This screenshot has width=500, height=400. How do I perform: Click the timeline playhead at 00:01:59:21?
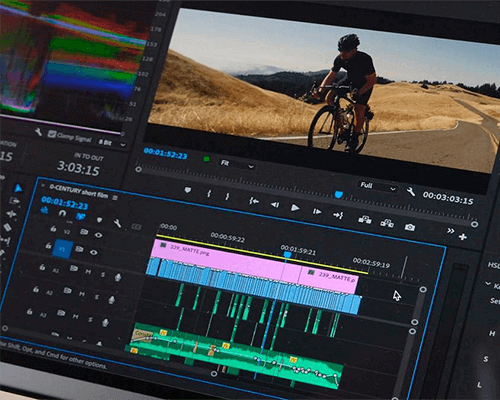coord(287,255)
